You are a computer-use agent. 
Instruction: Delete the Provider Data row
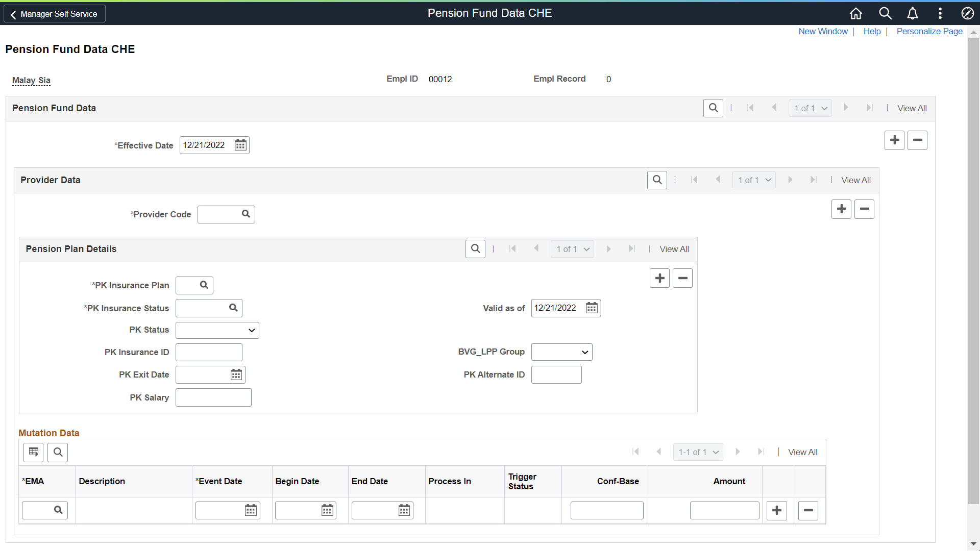pyautogui.click(x=864, y=209)
